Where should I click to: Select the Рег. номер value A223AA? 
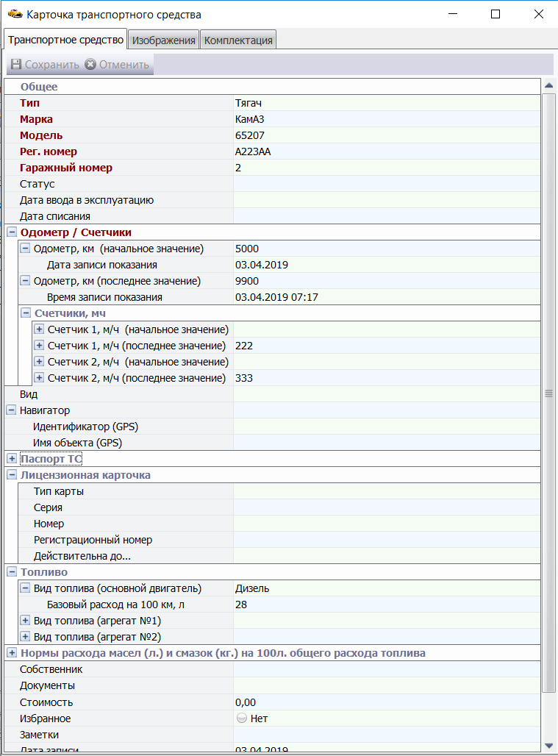(253, 152)
